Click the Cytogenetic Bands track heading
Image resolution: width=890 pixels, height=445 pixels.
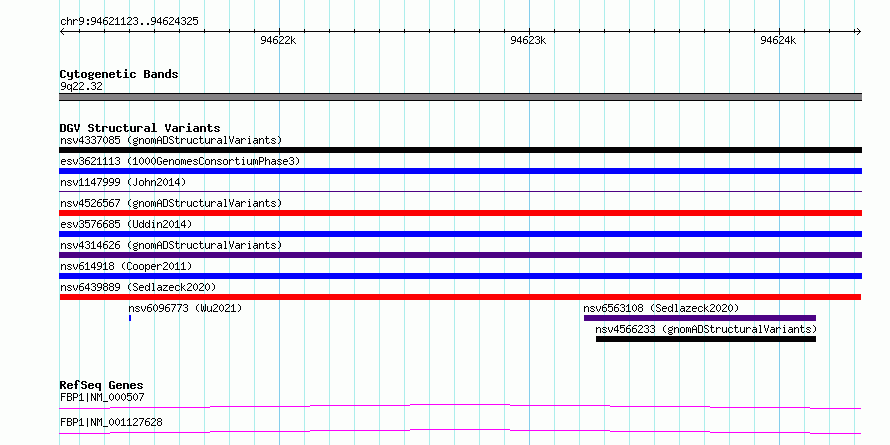click(119, 74)
